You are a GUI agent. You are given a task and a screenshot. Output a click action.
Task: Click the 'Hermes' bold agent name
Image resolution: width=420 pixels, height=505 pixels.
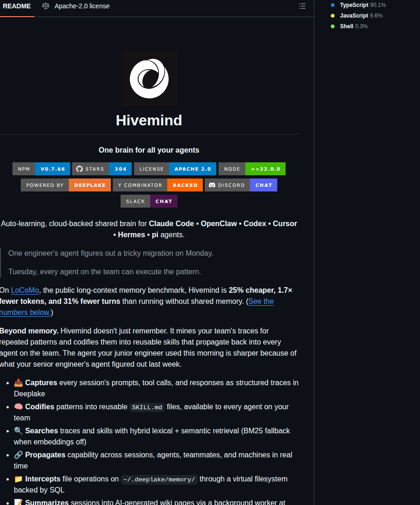[x=131, y=235]
